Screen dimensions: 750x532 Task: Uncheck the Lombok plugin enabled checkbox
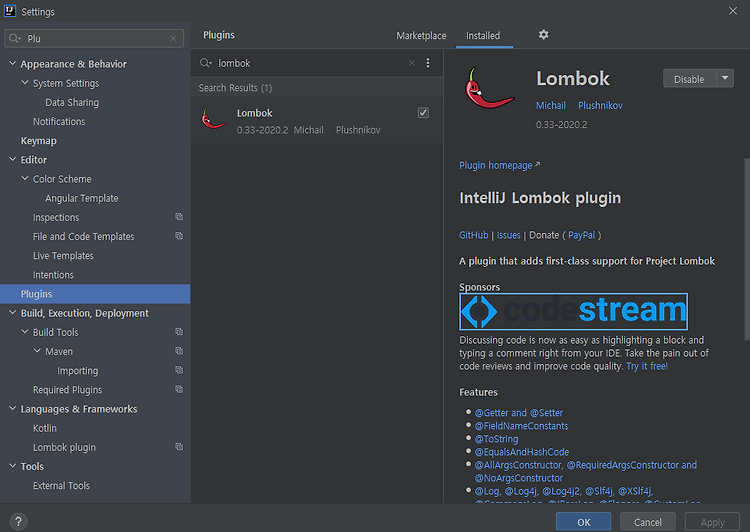click(423, 112)
